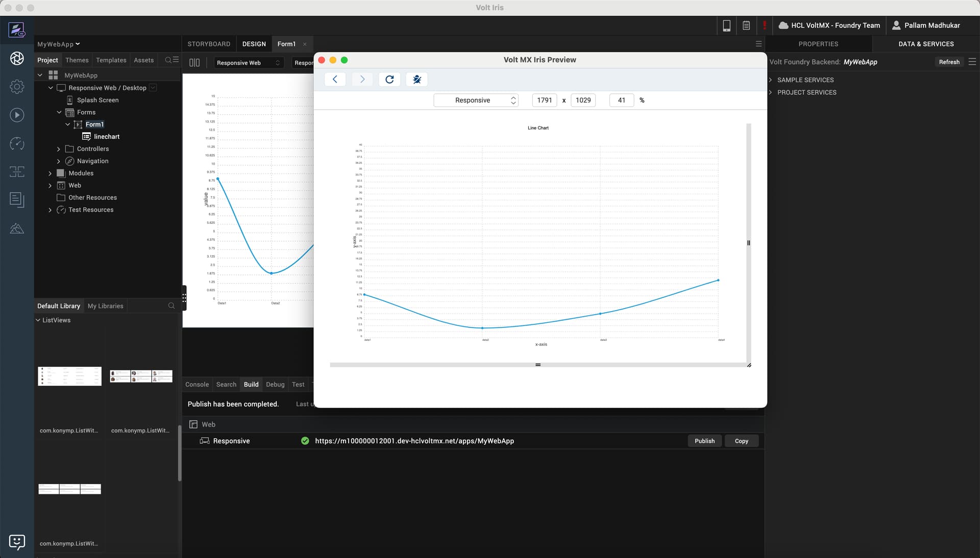Open the document notes icon in sidebar
This screenshot has height=558, width=980.
coord(17,200)
